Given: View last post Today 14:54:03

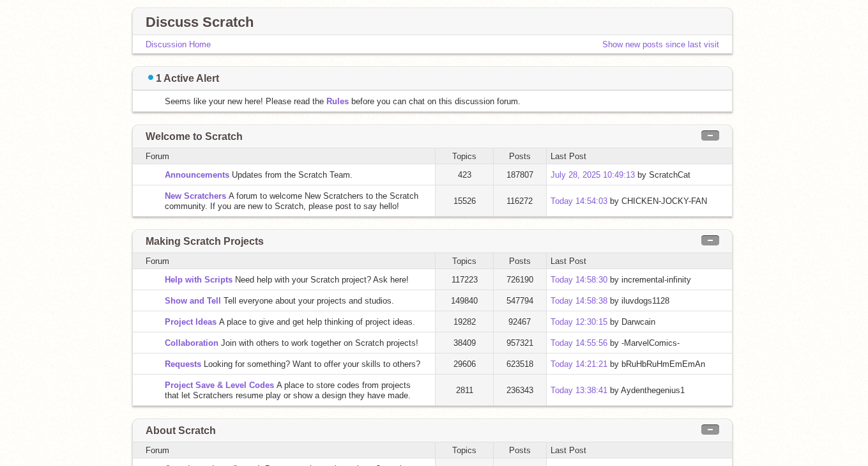Looking at the screenshot, I should (579, 201).
